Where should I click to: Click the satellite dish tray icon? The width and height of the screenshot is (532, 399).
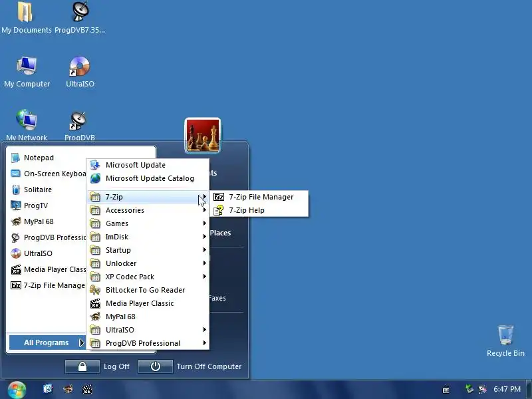[482, 389]
